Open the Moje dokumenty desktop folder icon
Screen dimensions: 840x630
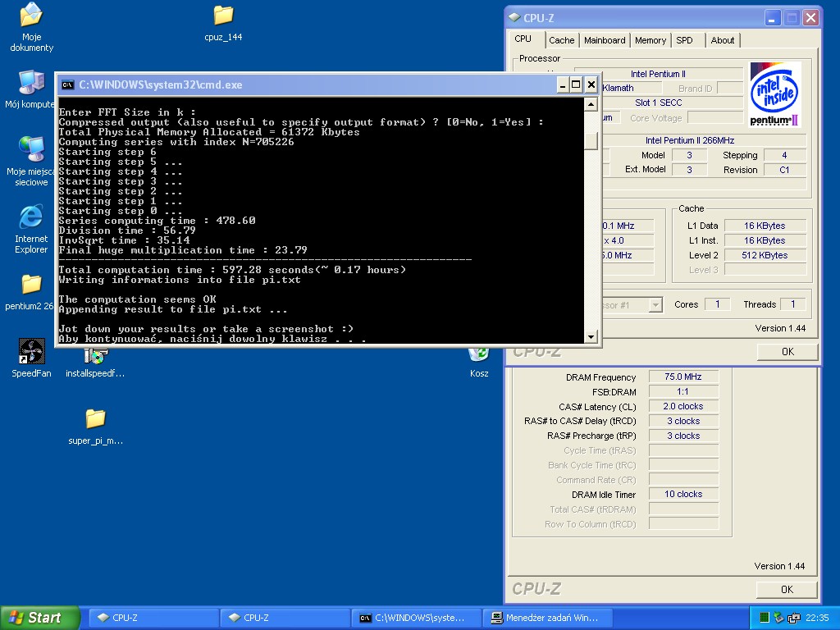click(31, 15)
